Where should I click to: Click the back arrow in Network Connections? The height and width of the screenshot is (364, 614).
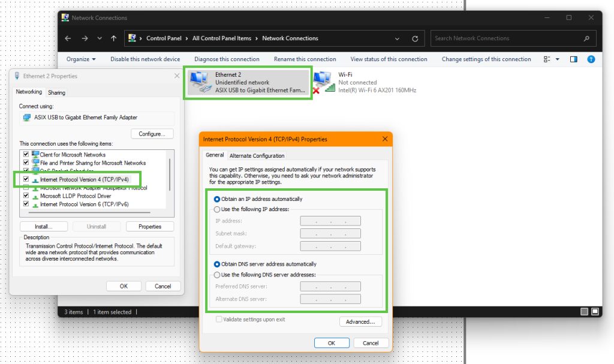pos(68,38)
